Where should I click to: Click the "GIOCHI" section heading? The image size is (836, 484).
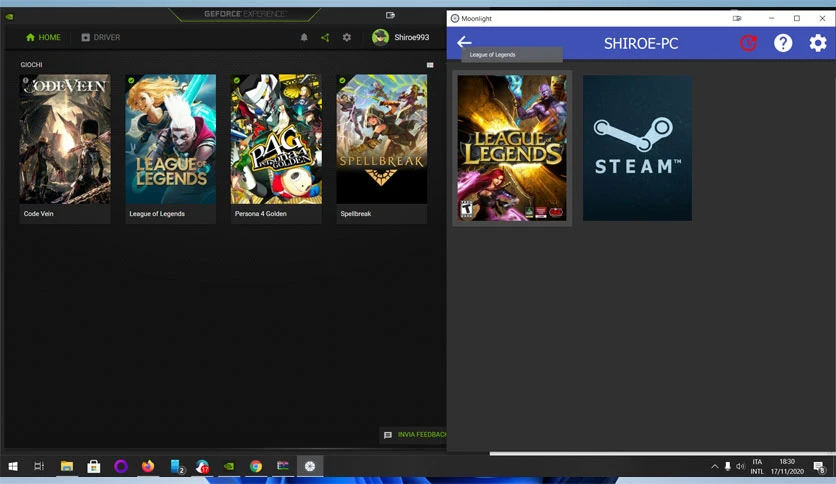[x=31, y=64]
